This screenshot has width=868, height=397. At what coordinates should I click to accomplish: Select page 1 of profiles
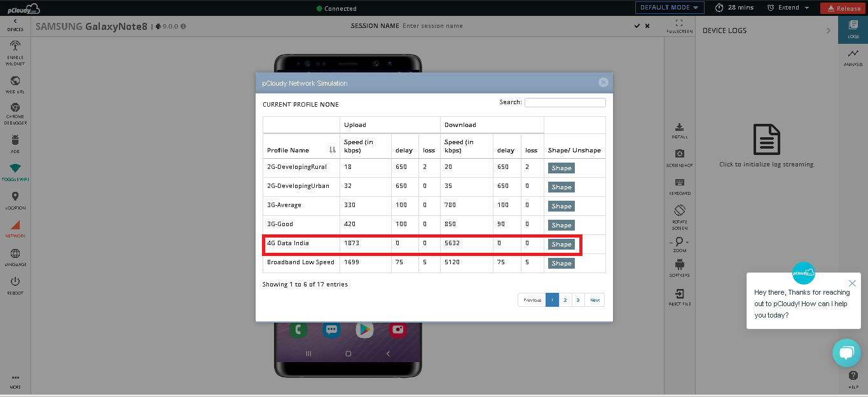[552, 300]
